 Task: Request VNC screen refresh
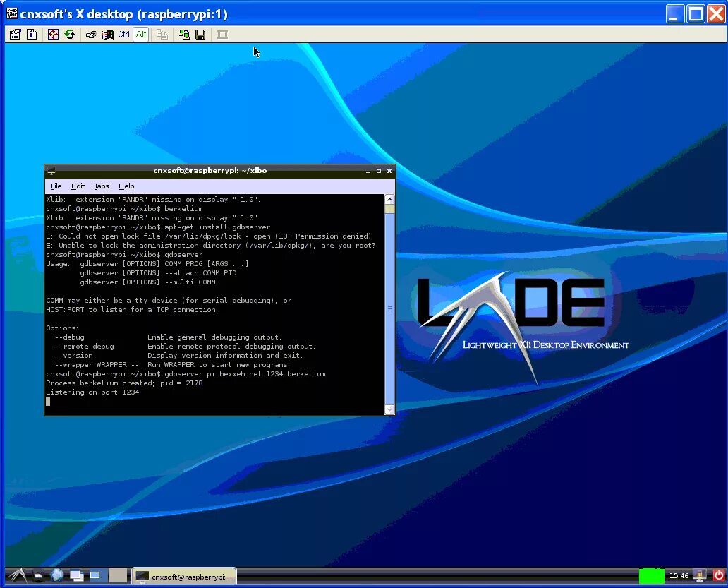[x=70, y=35]
